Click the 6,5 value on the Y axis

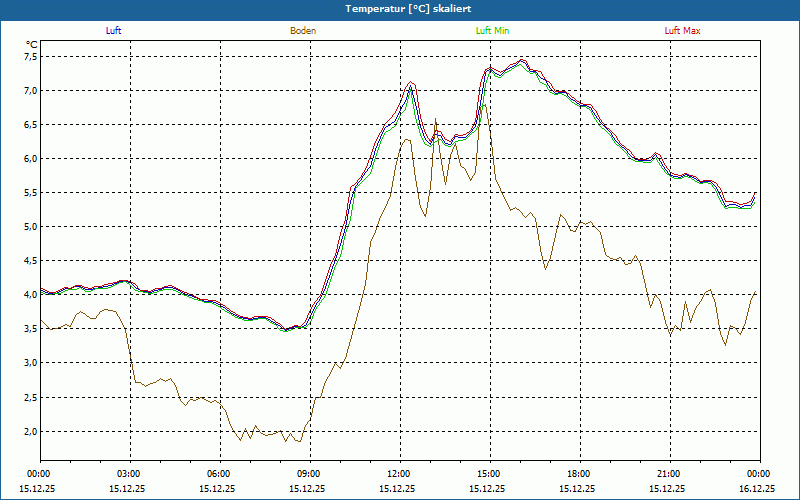point(31,124)
